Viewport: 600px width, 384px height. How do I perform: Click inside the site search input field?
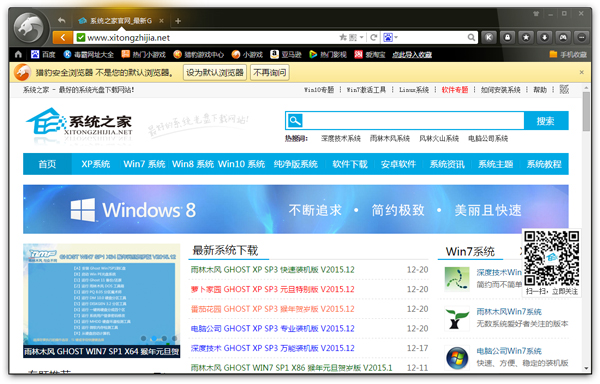point(413,121)
